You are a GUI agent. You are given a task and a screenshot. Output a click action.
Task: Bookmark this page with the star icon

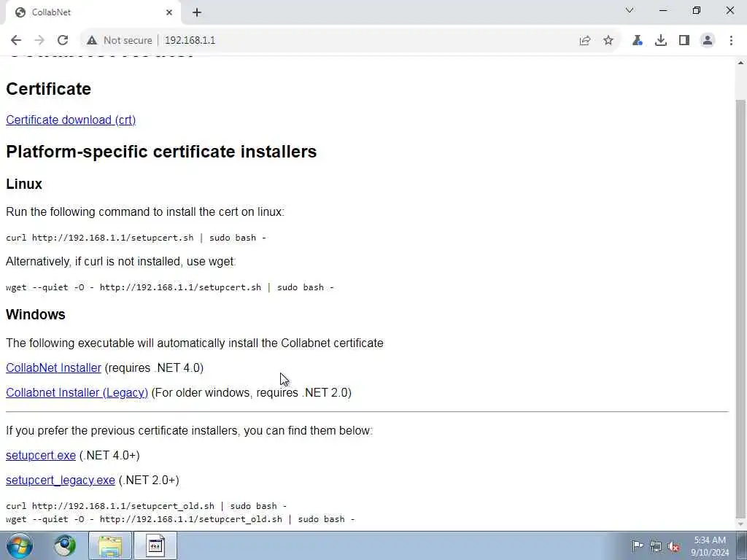coord(608,41)
